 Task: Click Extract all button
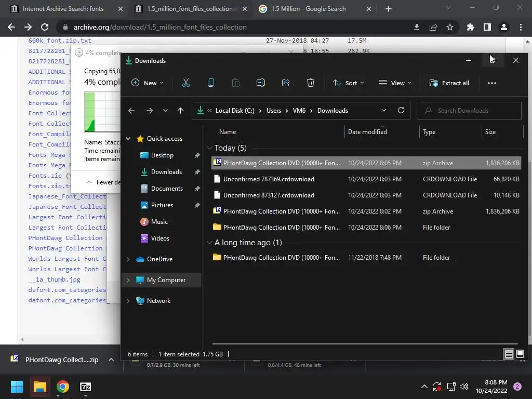coord(449,83)
